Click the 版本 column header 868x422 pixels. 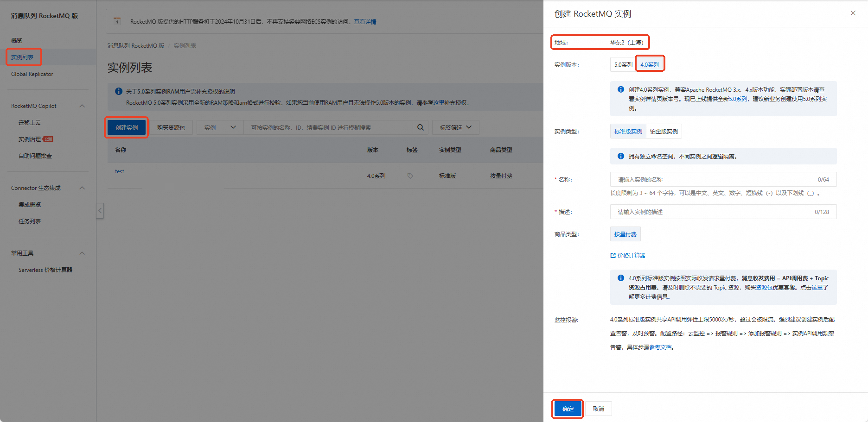pos(373,150)
